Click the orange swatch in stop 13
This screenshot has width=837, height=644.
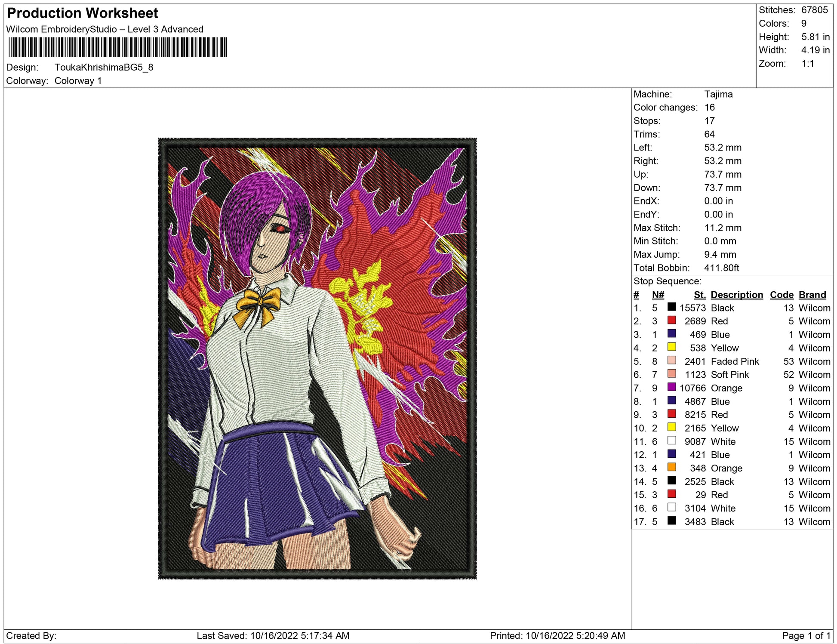[671, 467]
